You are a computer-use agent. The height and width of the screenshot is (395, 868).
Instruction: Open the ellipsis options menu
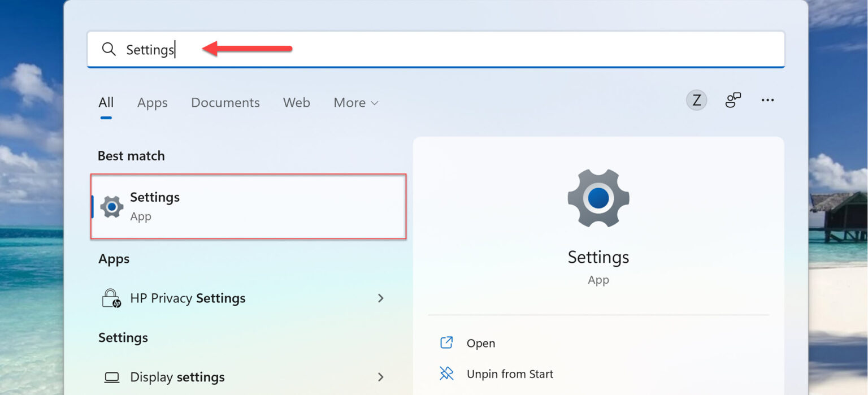point(767,99)
